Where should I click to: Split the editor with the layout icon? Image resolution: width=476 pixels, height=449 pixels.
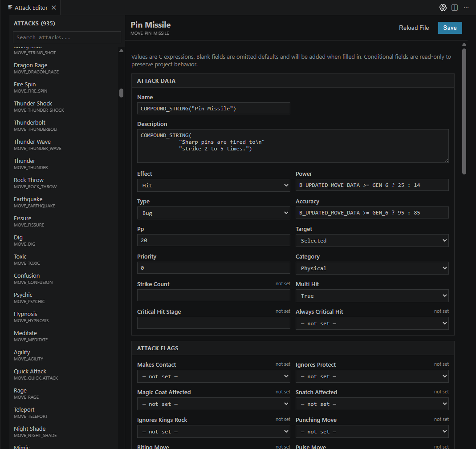(455, 8)
